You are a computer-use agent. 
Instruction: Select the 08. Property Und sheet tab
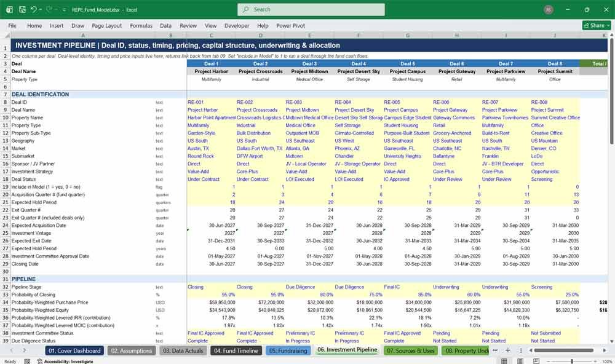tap(465, 350)
